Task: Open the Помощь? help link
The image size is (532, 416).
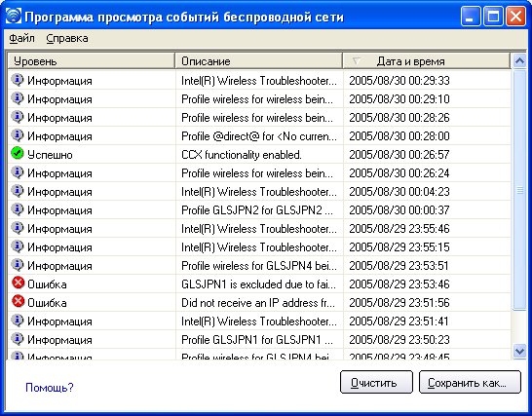Action: 50,387
